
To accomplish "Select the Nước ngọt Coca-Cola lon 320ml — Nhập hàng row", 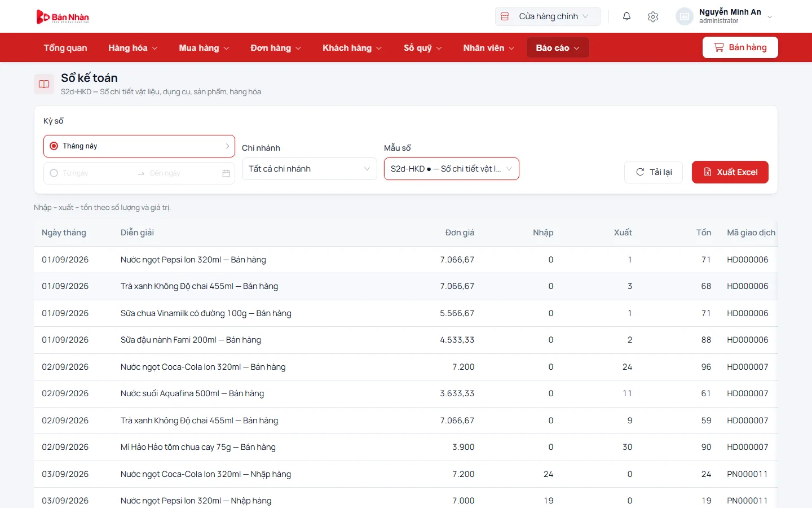I will [405, 474].
